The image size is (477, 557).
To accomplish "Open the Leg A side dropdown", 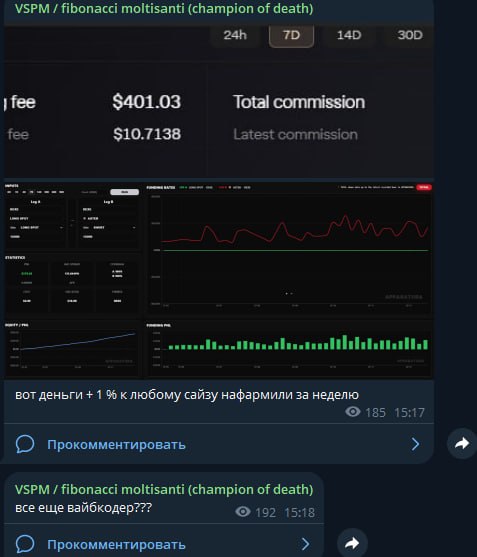I will pos(37,227).
